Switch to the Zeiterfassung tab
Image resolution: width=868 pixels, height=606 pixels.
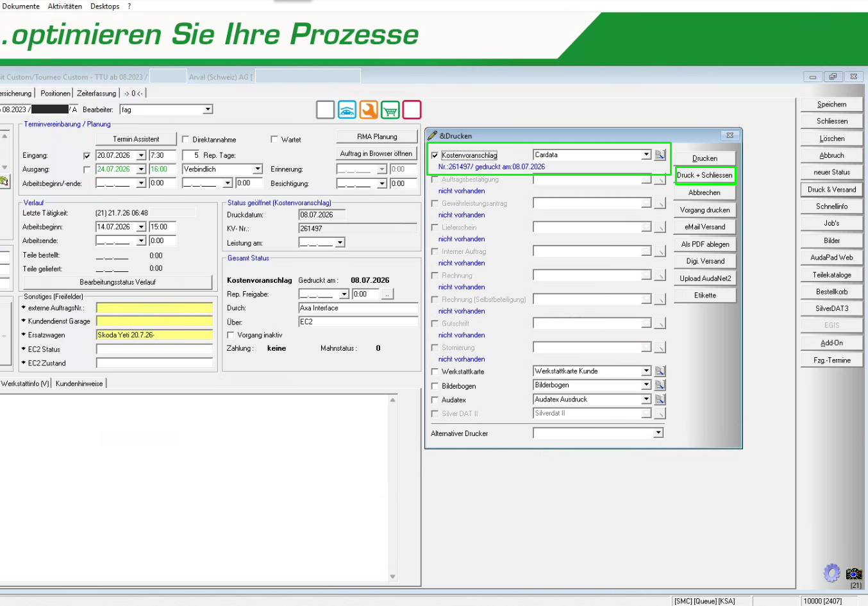[x=97, y=93]
